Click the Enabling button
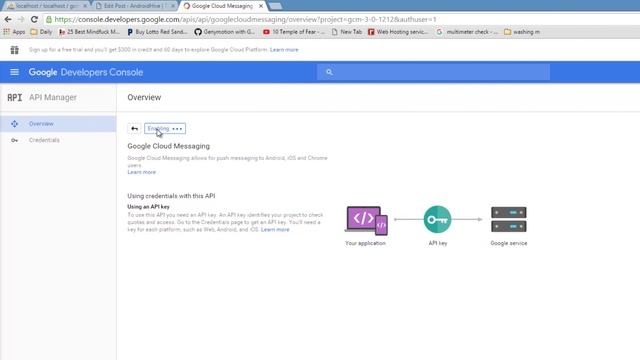 click(165, 129)
